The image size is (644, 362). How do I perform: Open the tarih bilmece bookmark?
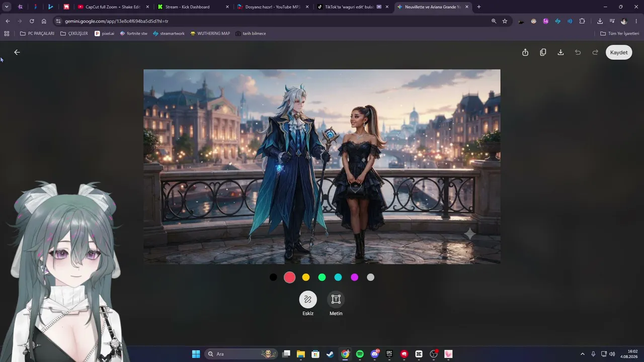250,34
